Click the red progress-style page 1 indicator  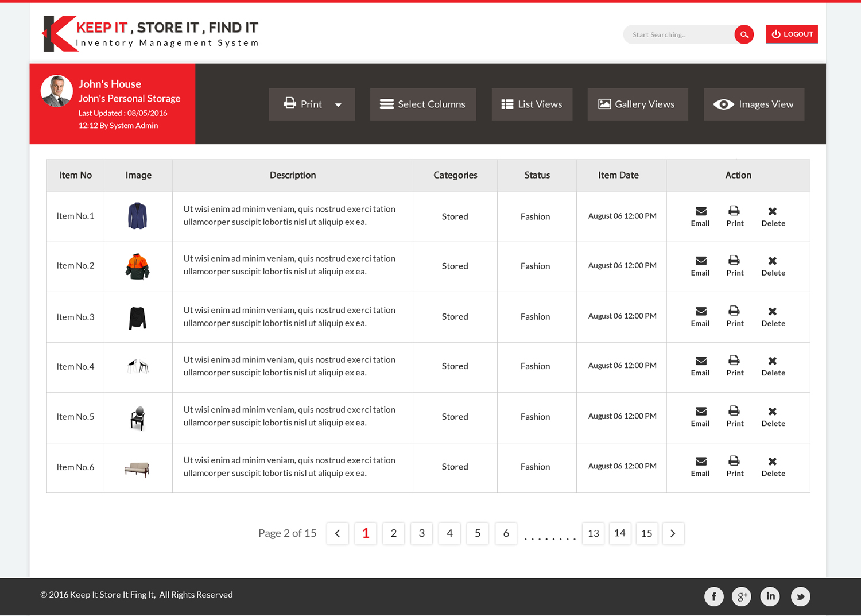365,533
